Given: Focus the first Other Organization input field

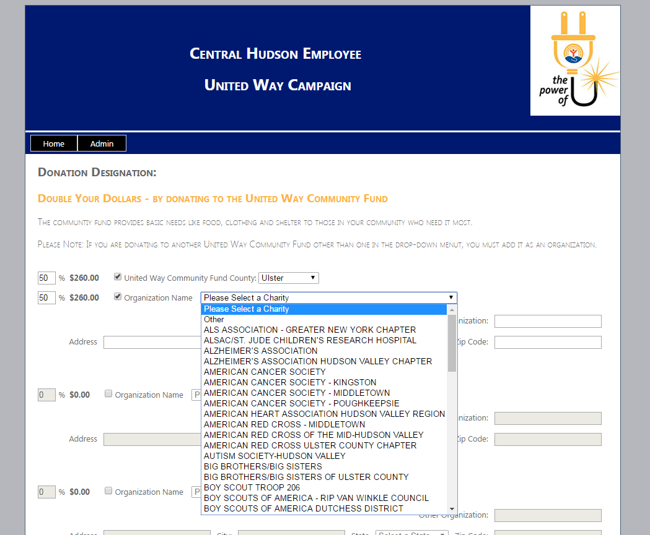Looking at the screenshot, I should 548,321.
